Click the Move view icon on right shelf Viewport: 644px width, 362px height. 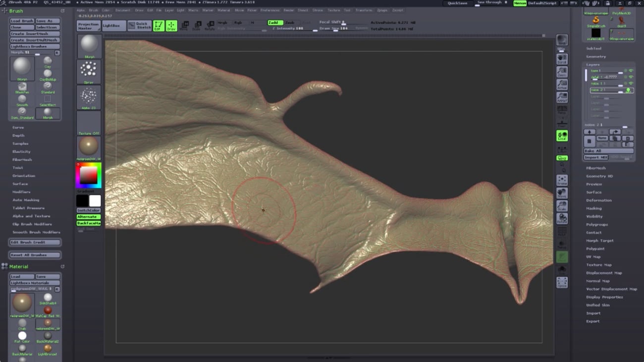(x=562, y=193)
